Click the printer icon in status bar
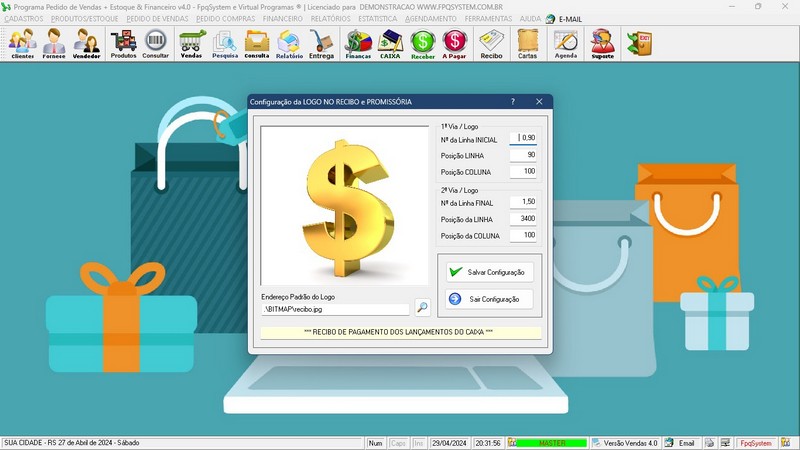 [710, 443]
